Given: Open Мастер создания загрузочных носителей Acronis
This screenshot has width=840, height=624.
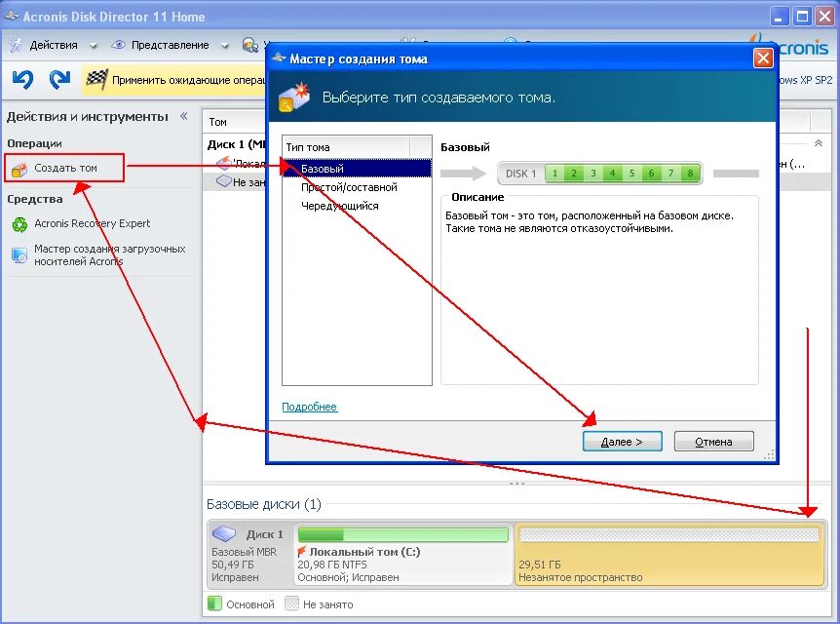Looking at the screenshot, I should coord(110,255).
